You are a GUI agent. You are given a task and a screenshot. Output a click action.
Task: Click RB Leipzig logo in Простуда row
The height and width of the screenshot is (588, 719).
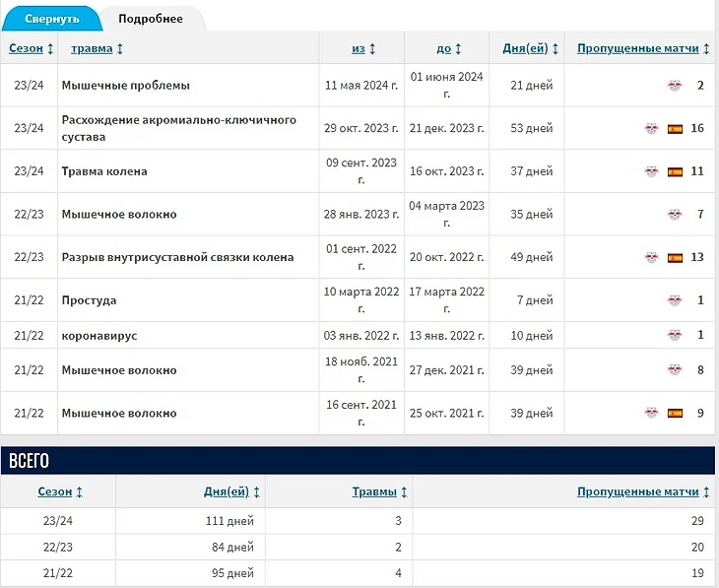tap(675, 300)
